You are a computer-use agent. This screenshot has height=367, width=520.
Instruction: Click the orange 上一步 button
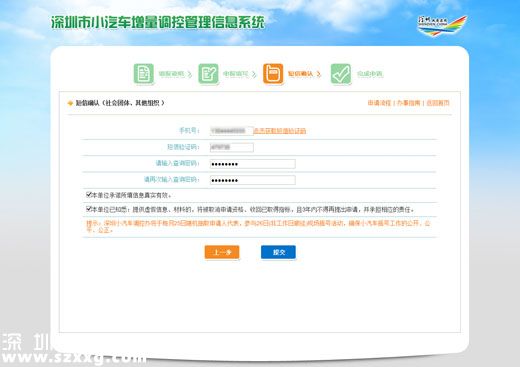(222, 252)
